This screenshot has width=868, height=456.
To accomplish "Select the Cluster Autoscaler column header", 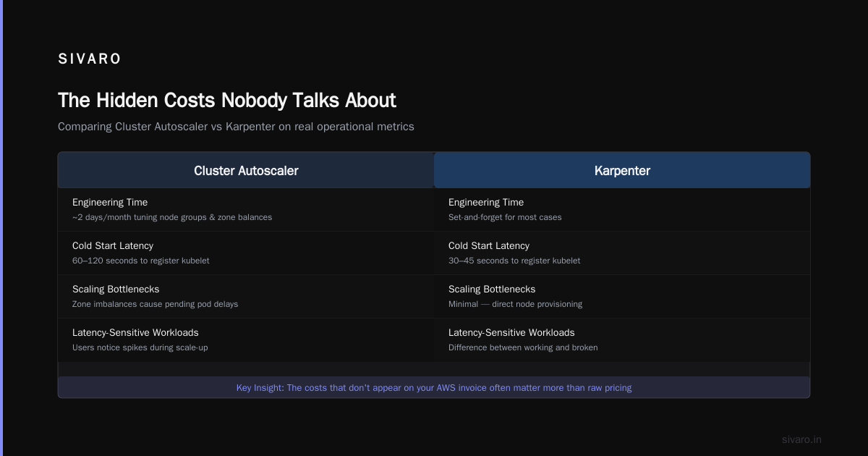I will pyautogui.click(x=246, y=171).
